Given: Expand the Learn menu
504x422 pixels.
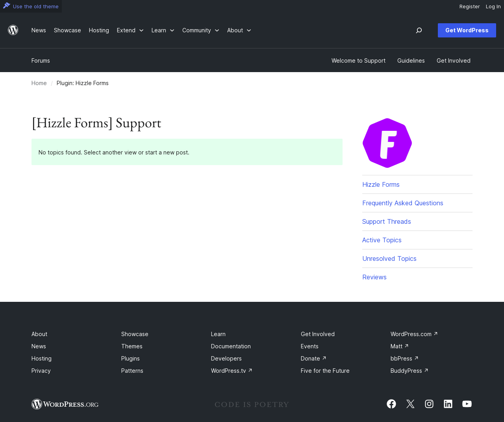Looking at the screenshot, I should click(163, 30).
